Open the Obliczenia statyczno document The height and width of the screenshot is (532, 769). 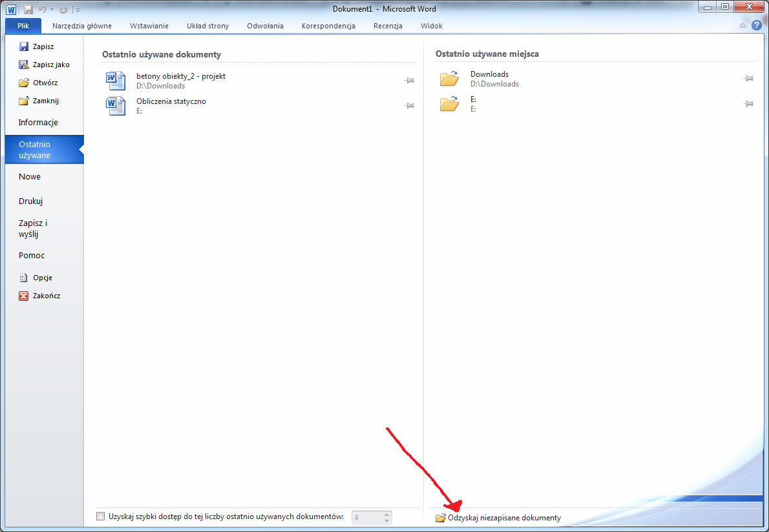[x=259, y=106]
